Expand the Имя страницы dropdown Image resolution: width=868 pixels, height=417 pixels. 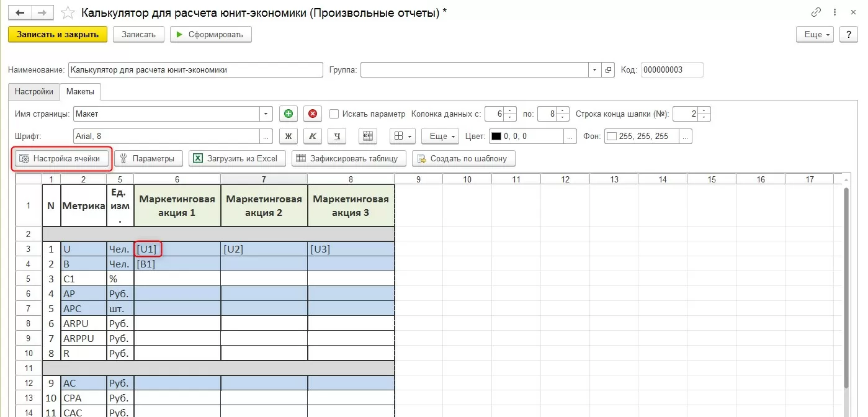pos(267,114)
